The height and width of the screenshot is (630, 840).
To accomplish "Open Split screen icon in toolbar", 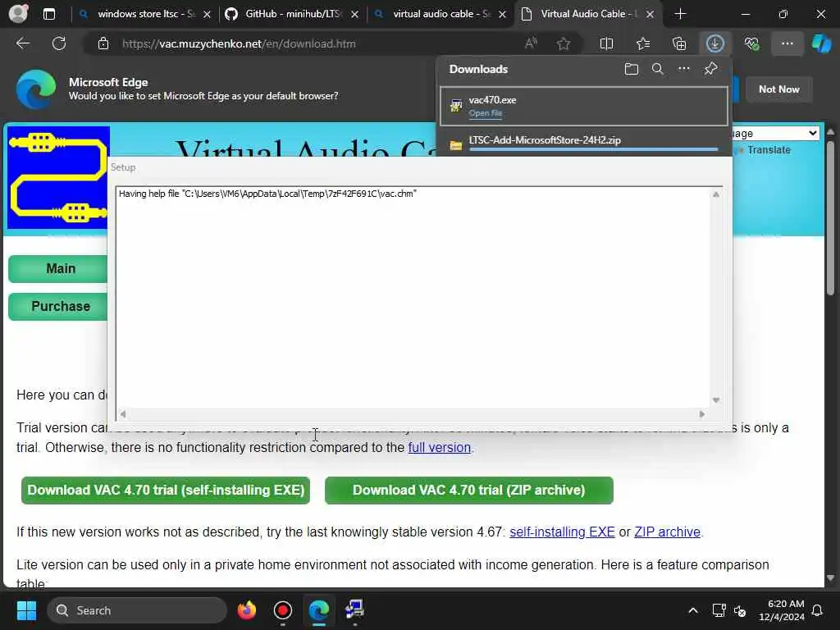I will 606,43.
